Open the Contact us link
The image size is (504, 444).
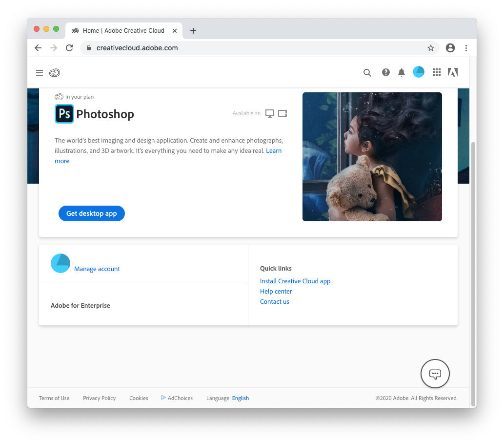(275, 302)
